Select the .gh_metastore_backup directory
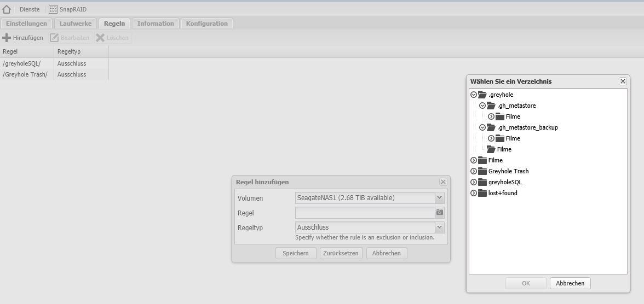Screen dimensions: 644x304 (x=527, y=127)
